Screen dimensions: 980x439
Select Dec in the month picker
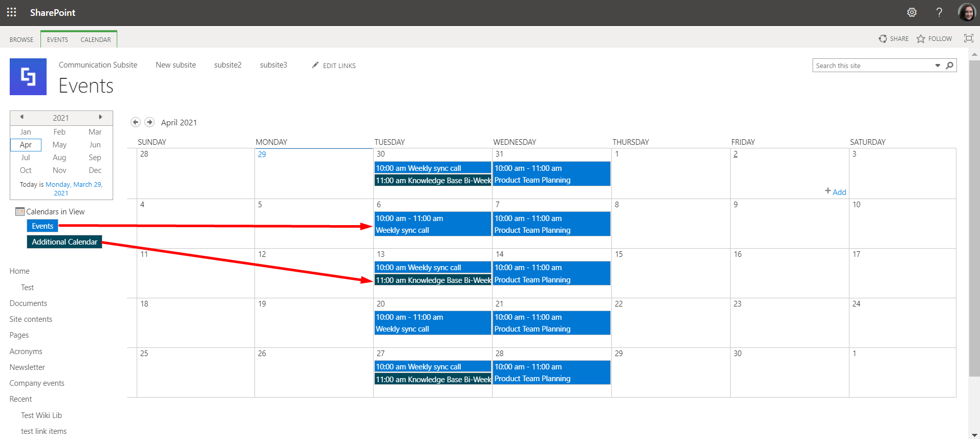(x=95, y=170)
